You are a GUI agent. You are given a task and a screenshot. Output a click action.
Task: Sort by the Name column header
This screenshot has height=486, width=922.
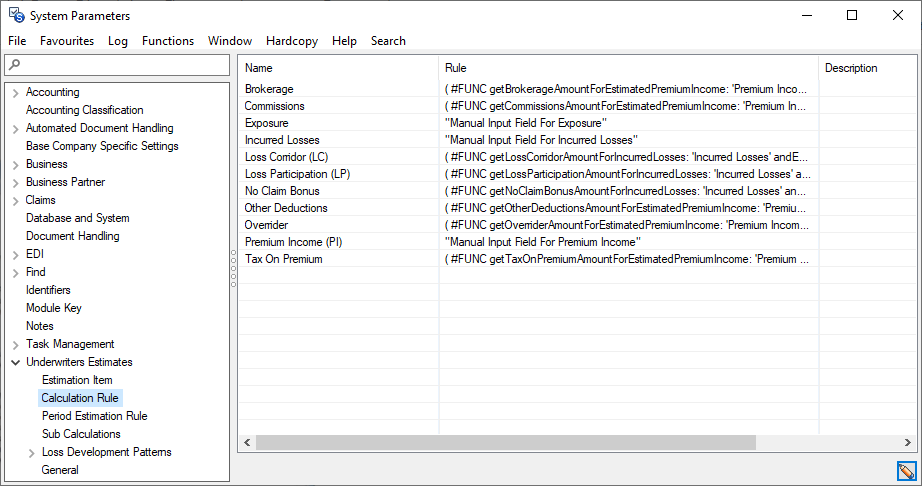[338, 68]
